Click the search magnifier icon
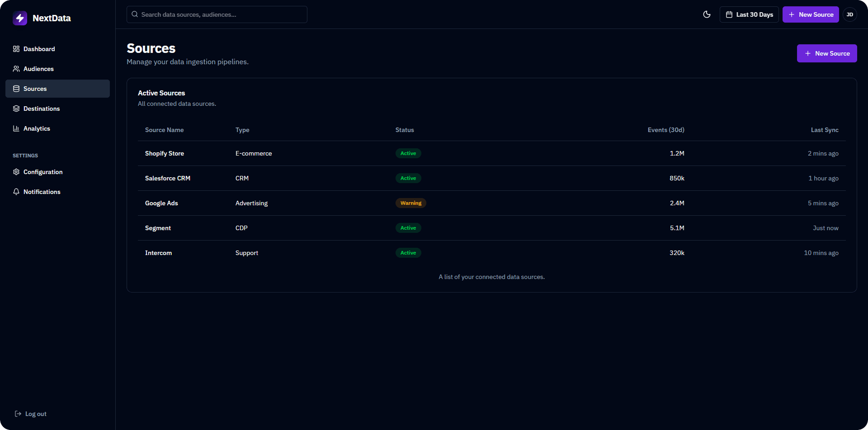Image resolution: width=868 pixels, height=430 pixels. [134, 14]
